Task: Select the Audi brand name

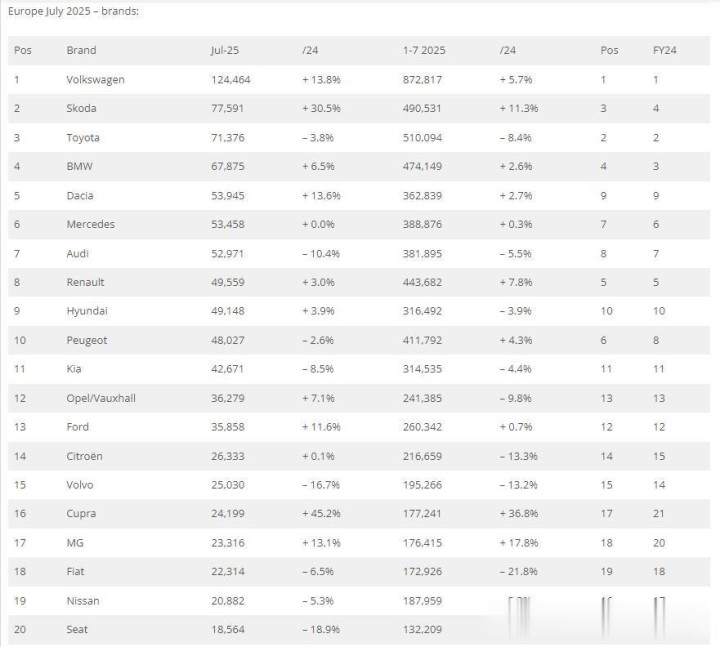Action: 78,253
